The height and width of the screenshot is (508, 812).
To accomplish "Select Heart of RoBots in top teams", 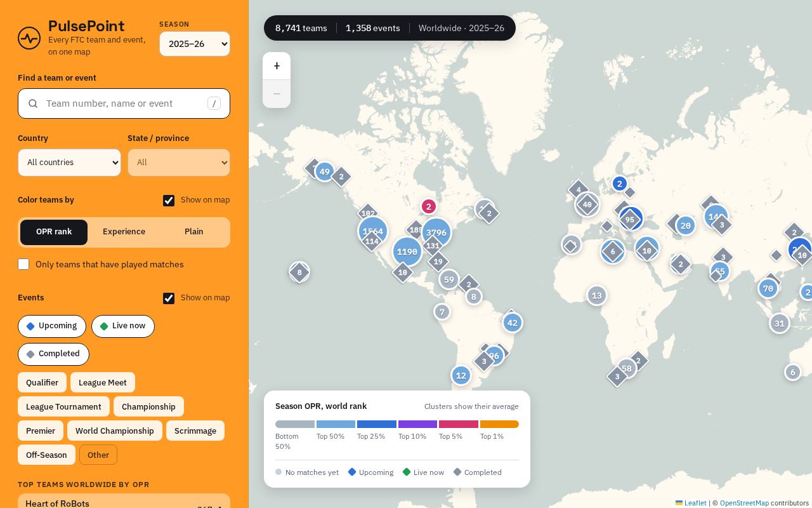I will (x=124, y=503).
